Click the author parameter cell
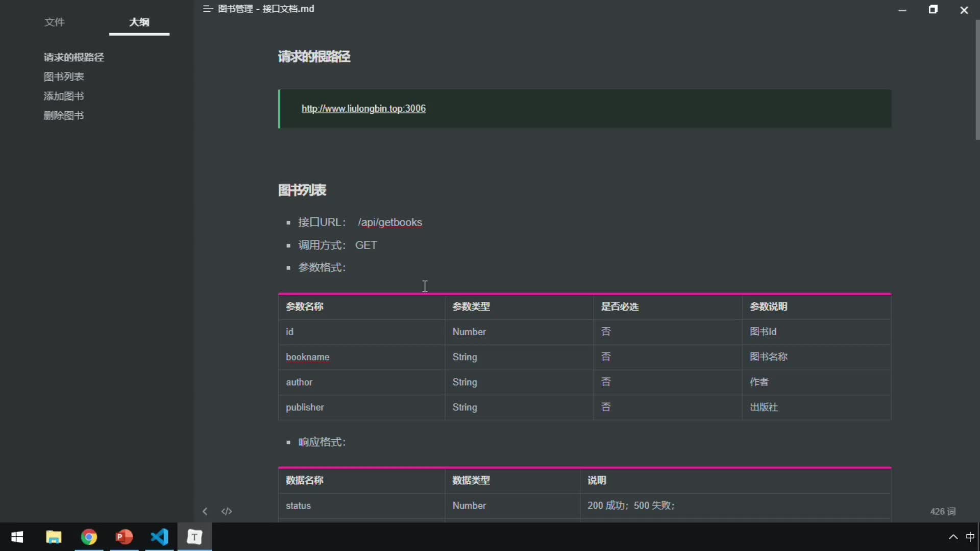 (x=361, y=382)
